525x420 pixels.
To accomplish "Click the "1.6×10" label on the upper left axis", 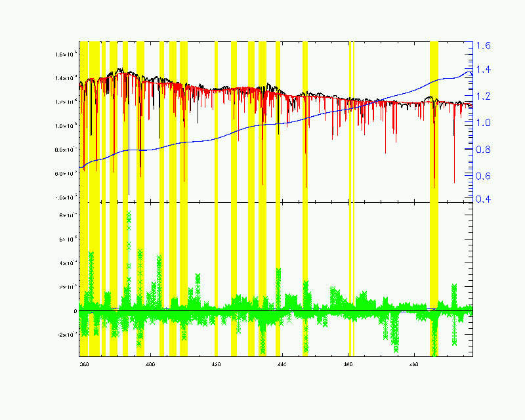I will click(67, 54).
